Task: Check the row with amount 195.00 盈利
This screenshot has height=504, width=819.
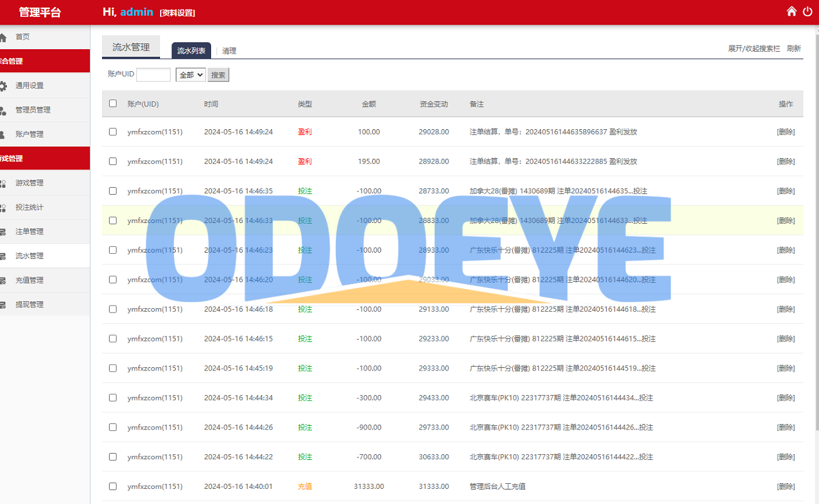Action: [x=113, y=161]
